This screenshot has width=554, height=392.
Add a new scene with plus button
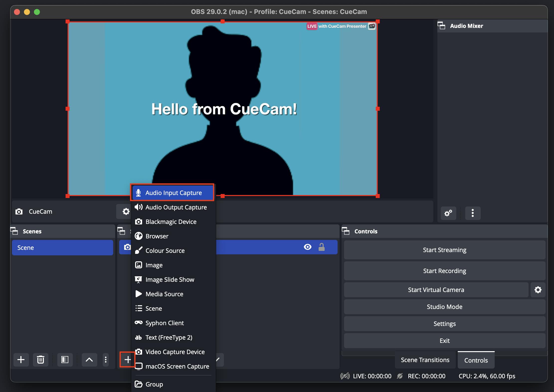21,360
